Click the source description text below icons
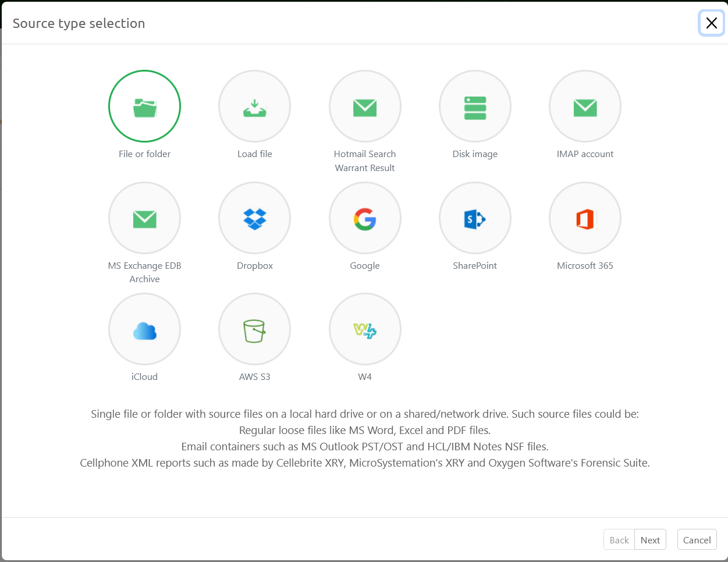The image size is (728, 562). pyautogui.click(x=364, y=439)
